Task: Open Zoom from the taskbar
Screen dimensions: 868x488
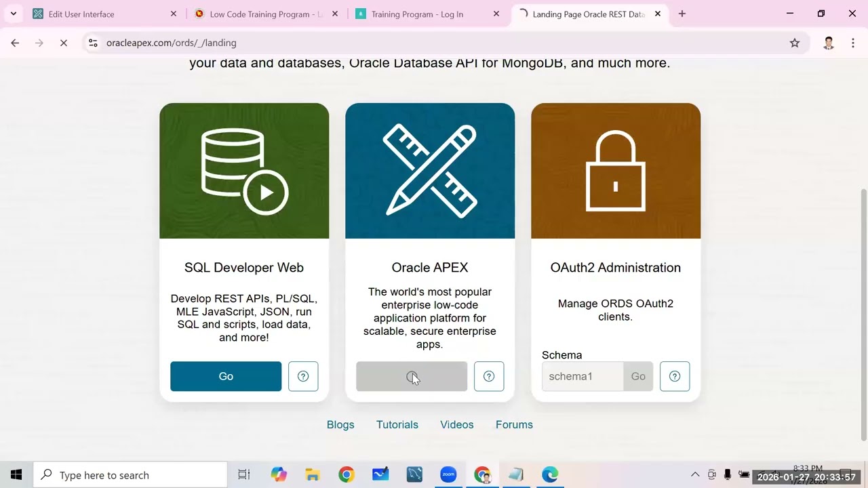Action: pyautogui.click(x=448, y=474)
